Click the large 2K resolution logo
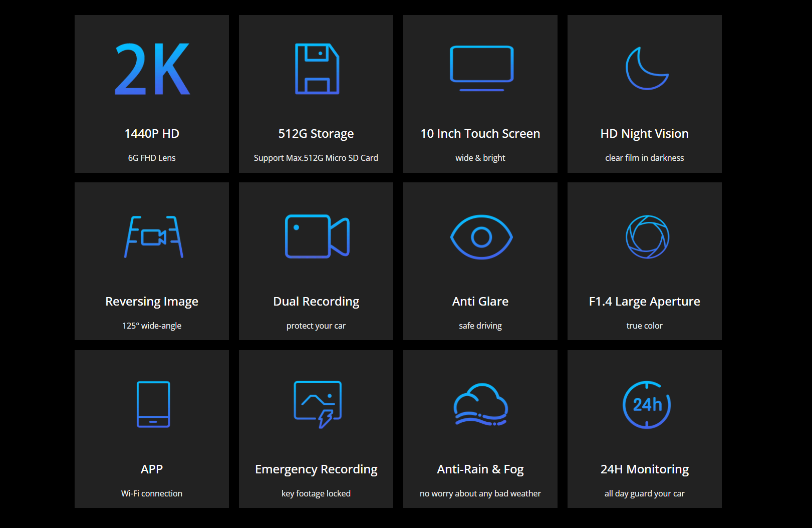Screen dimensions: 812x528 click(152, 69)
